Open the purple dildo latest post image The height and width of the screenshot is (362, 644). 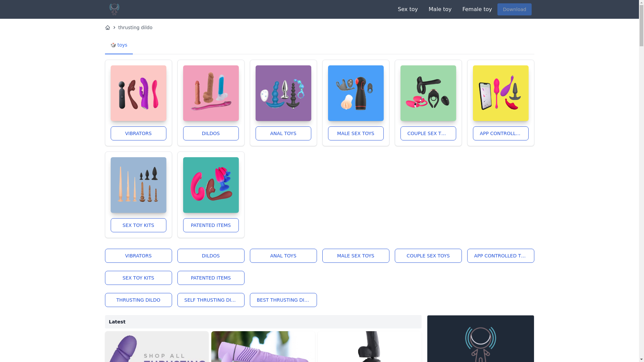[263, 347]
